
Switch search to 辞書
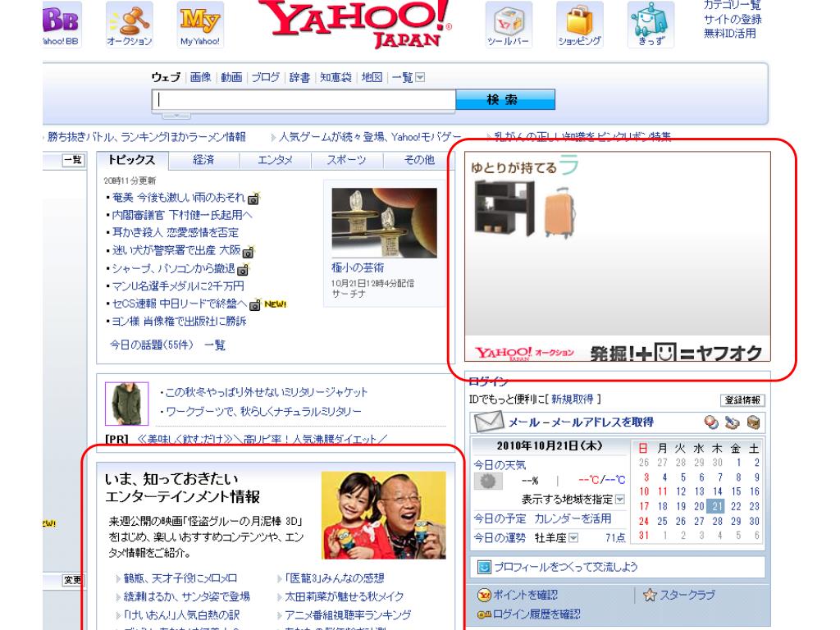[299, 77]
